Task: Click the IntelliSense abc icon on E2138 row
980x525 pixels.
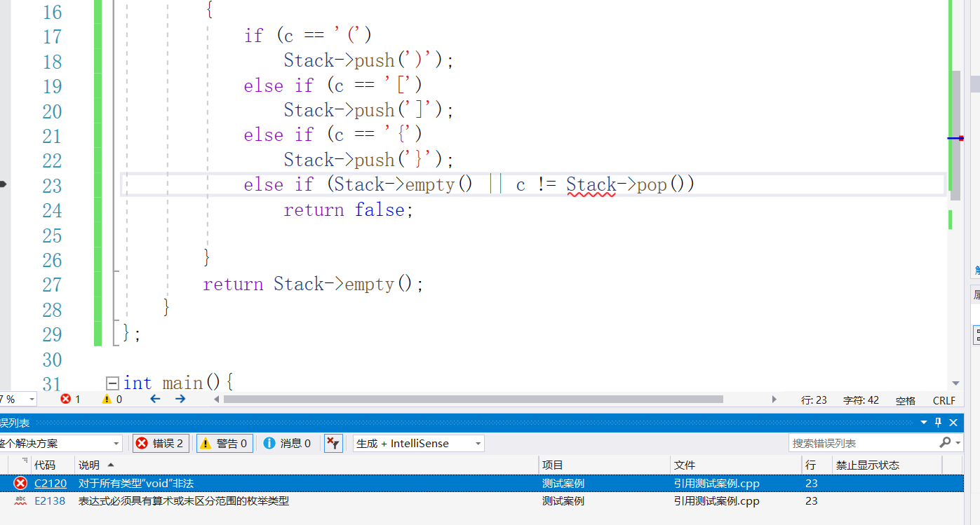Action: (20, 500)
